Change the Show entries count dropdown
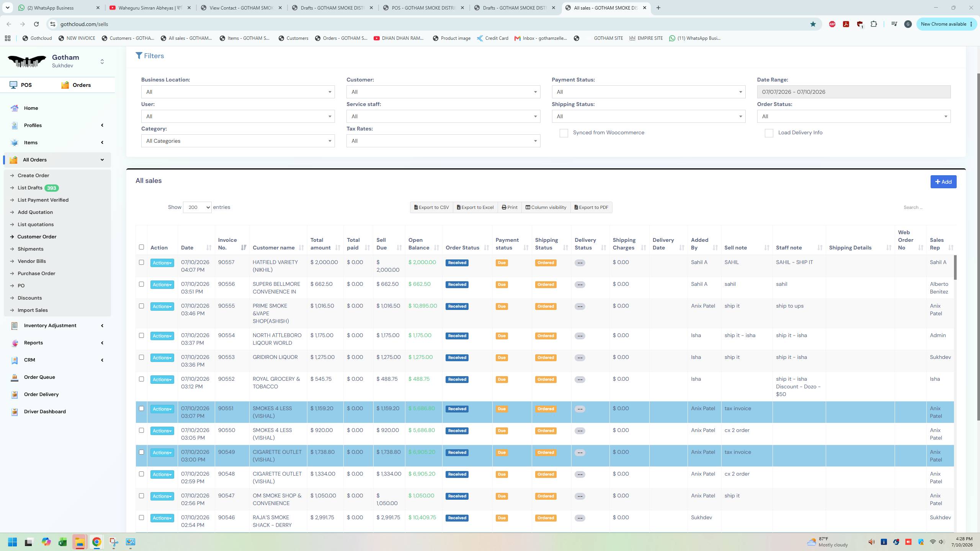Image resolution: width=980 pixels, height=551 pixels. 197,207
